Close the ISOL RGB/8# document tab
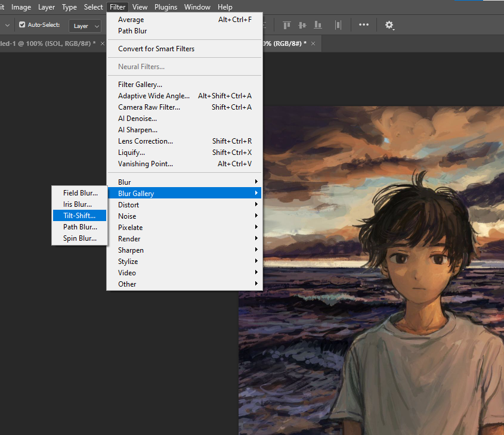Image resolution: width=504 pixels, height=435 pixels. tap(103, 44)
